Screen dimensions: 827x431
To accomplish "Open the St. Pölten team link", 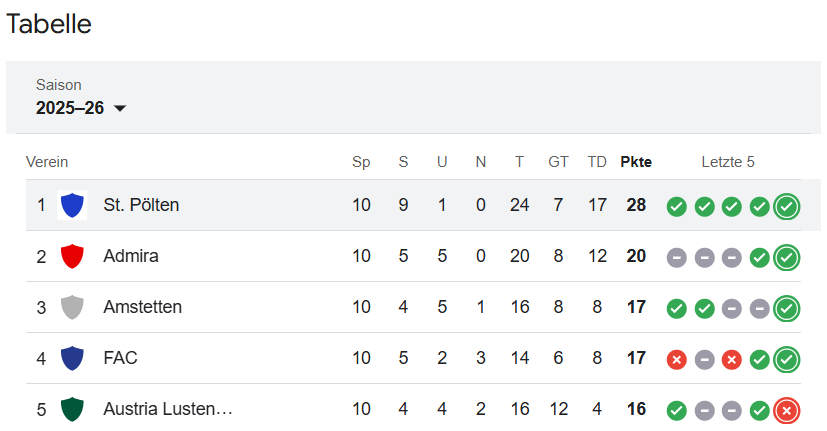I will click(141, 205).
